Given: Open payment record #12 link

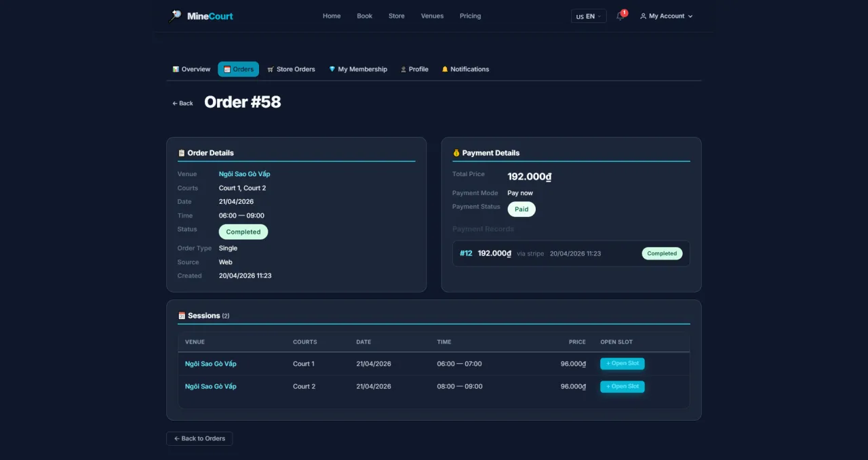Looking at the screenshot, I should point(466,253).
